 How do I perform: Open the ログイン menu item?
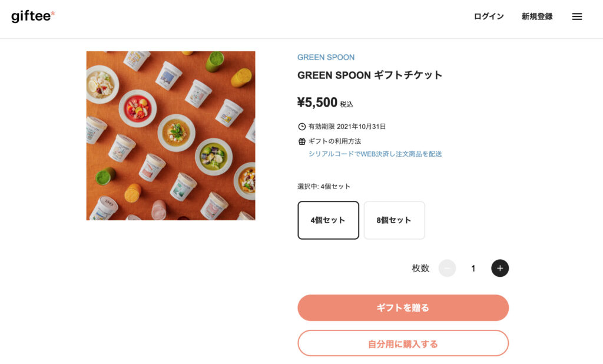click(x=489, y=16)
